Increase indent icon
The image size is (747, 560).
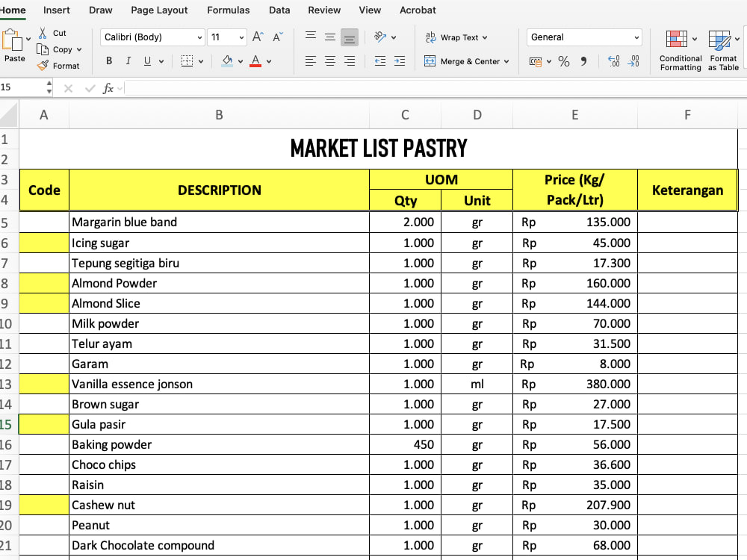tap(400, 61)
